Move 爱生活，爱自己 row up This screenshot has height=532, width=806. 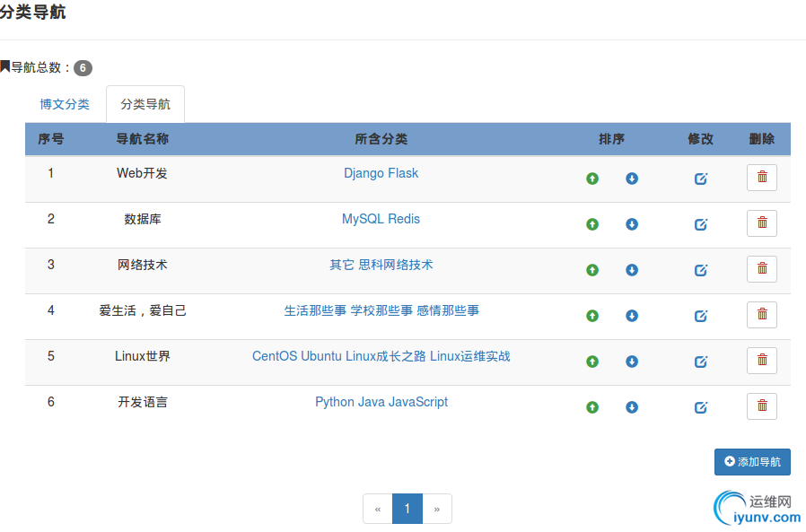click(591, 316)
